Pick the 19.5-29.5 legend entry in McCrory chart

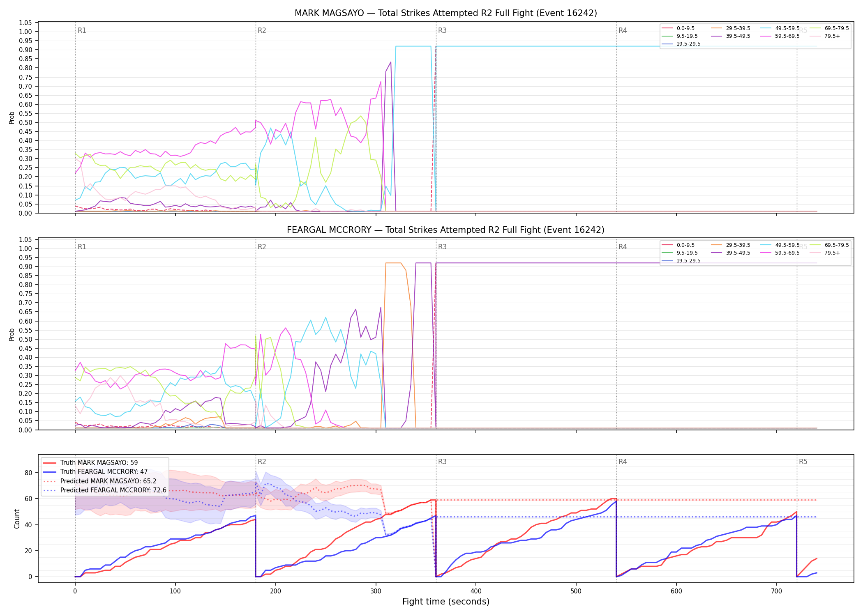(681, 261)
